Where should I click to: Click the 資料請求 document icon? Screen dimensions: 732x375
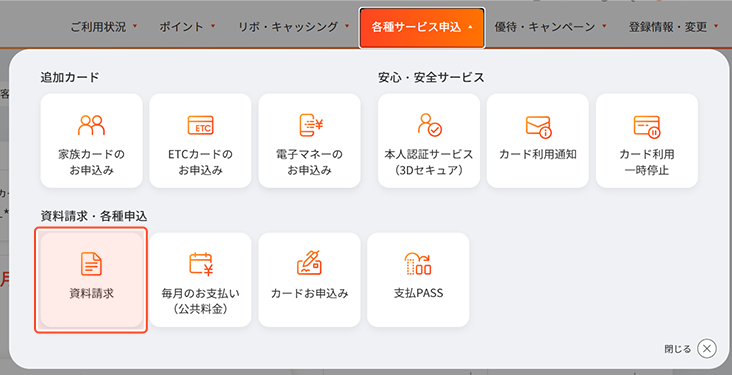pos(92,263)
